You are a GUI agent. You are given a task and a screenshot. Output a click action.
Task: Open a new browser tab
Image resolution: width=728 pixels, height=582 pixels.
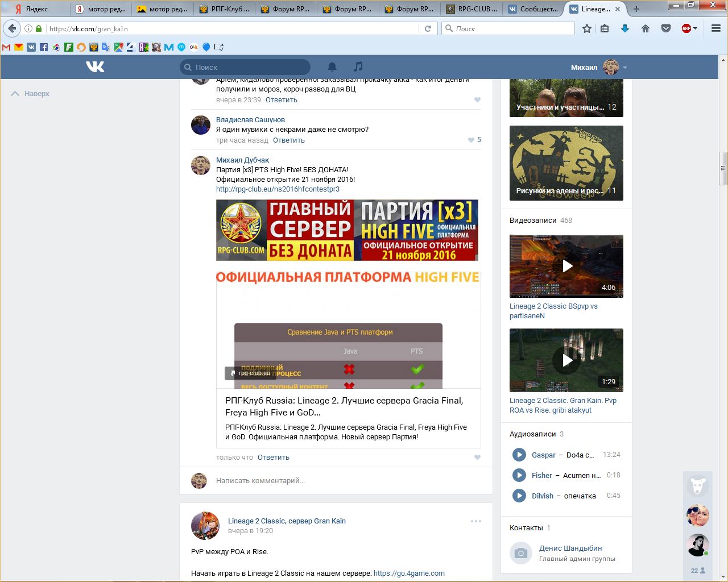(636, 9)
